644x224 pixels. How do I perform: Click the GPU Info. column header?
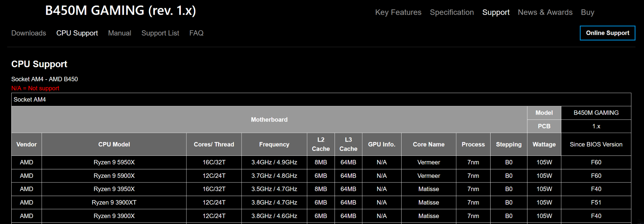coord(382,144)
